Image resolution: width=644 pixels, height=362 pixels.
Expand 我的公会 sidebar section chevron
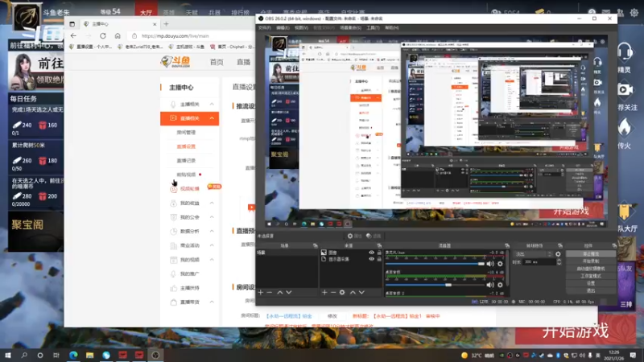(x=212, y=217)
